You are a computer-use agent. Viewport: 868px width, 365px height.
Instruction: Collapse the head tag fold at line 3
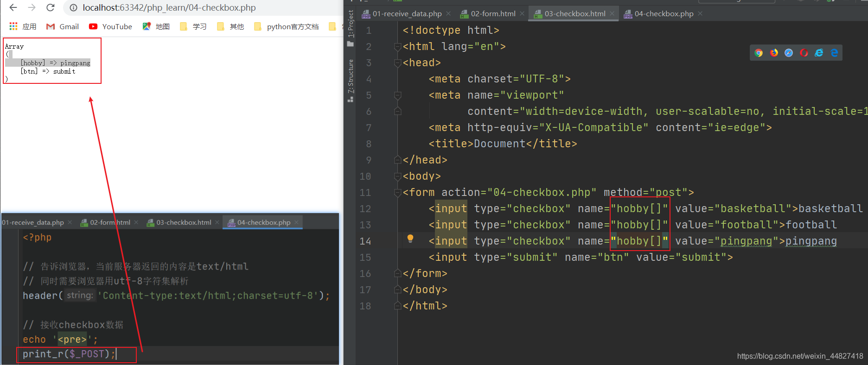(397, 63)
